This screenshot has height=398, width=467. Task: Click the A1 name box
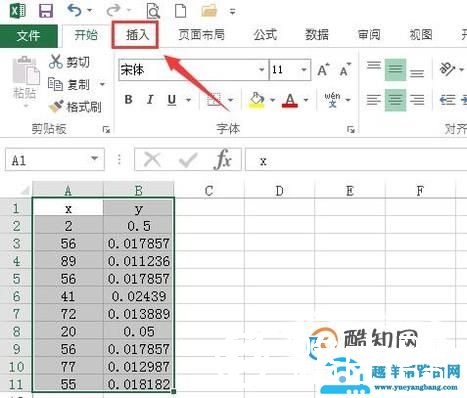tap(47, 161)
